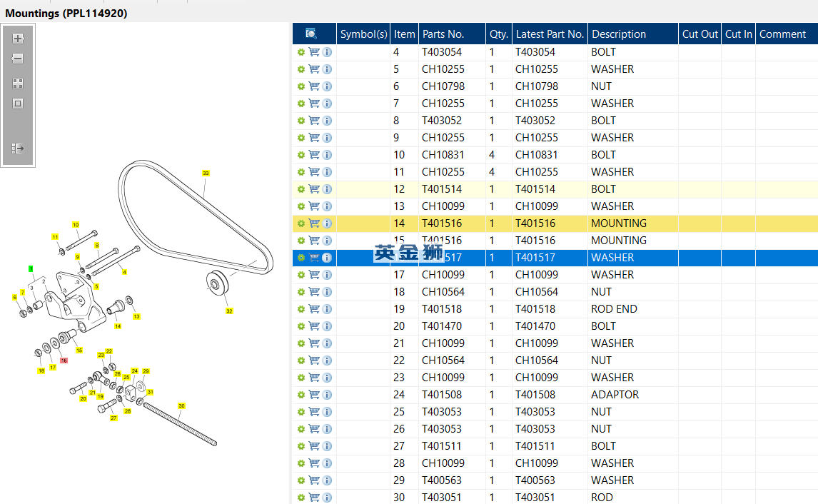Click the red callout label 16
Viewport: 818px width, 504px height.
64,361
